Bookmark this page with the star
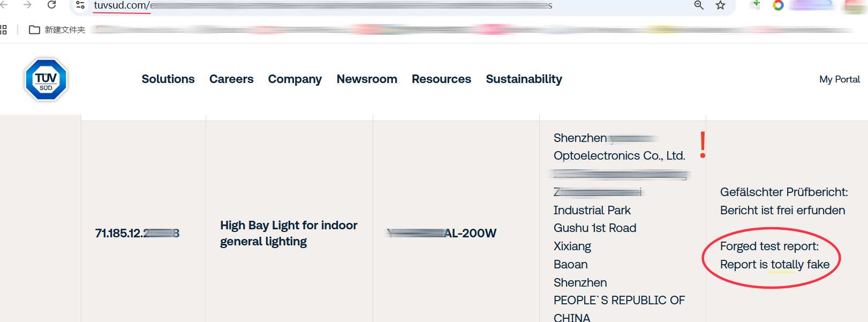Image resolution: width=868 pixels, height=322 pixels. [x=720, y=5]
